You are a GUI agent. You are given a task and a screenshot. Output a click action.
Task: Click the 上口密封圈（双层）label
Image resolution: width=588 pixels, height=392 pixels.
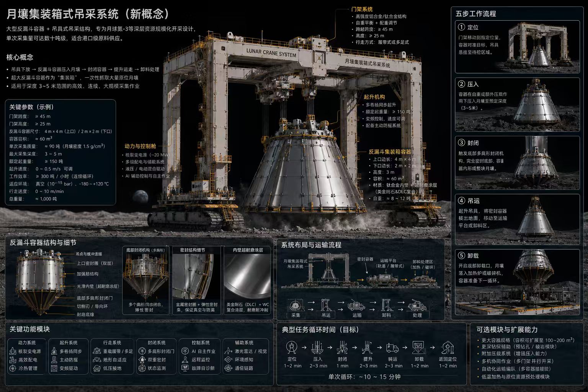click(95, 263)
